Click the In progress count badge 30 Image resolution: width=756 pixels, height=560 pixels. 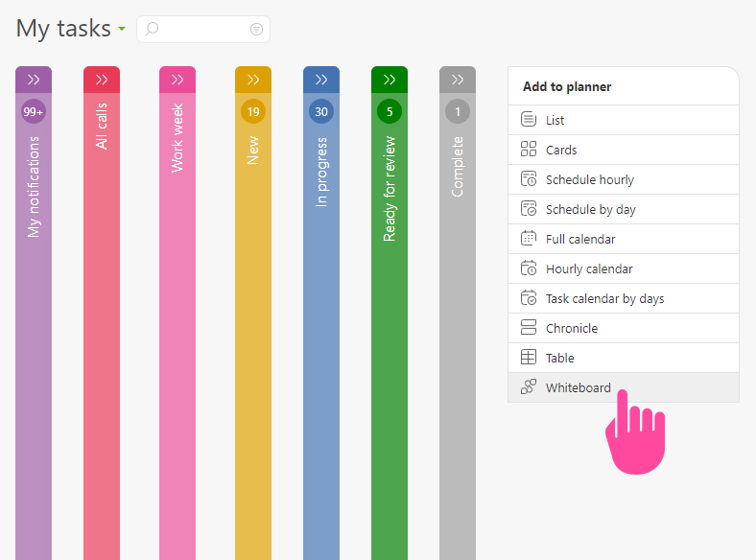point(321,112)
